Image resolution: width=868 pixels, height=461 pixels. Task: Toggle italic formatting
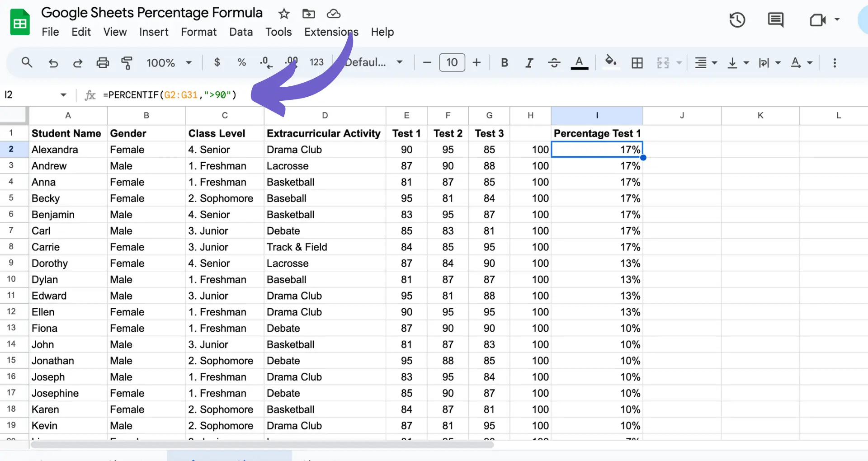tap(529, 63)
